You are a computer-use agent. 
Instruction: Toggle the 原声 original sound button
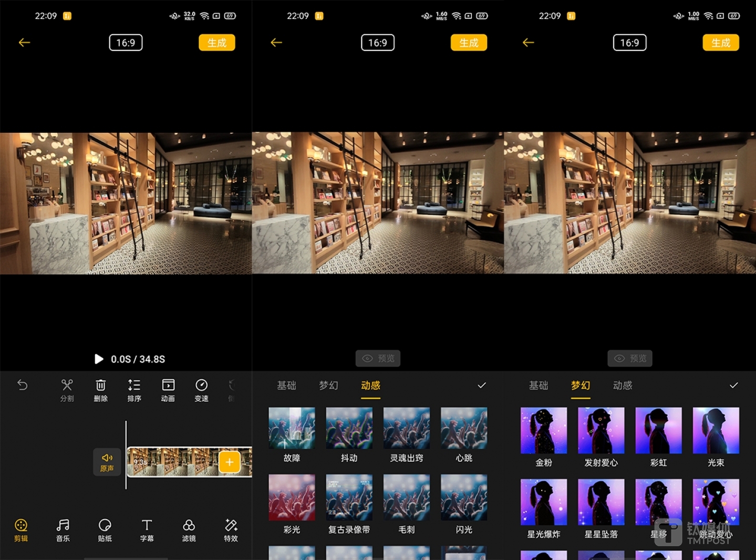[107, 462]
